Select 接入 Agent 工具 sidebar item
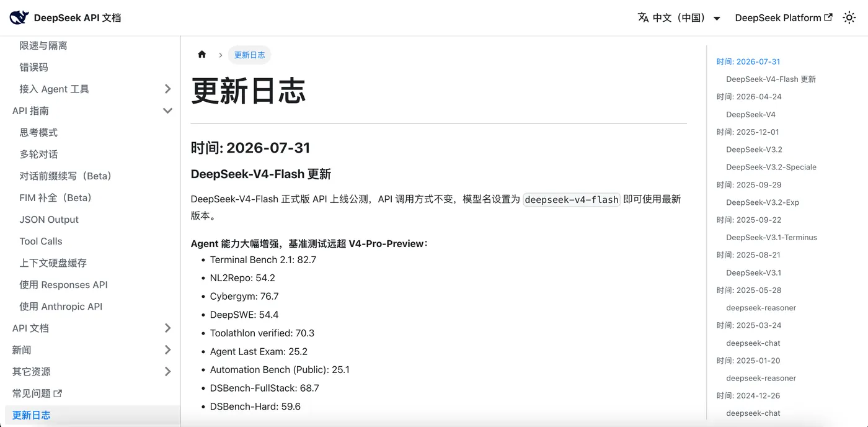The height and width of the screenshot is (427, 868). (x=54, y=89)
